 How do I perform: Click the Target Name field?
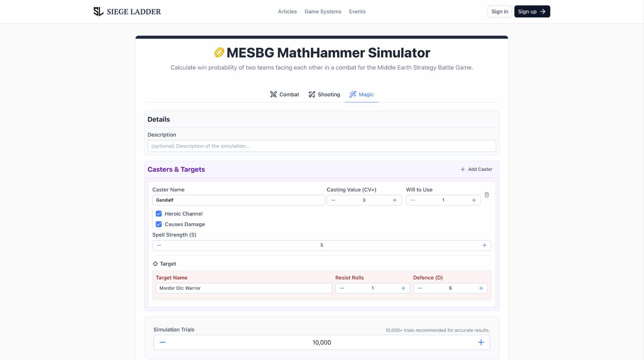point(244,288)
